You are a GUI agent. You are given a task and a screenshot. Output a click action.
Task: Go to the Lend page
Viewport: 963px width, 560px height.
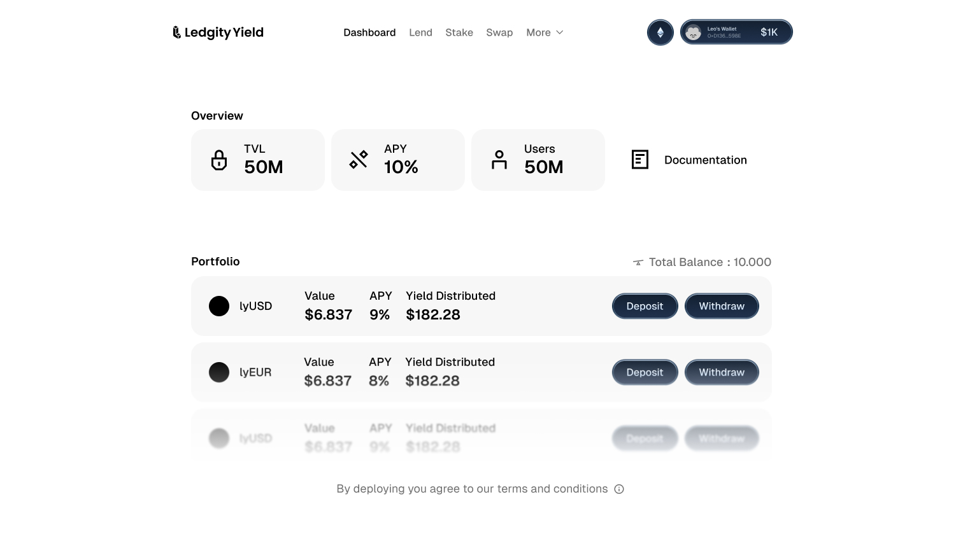[x=420, y=32]
